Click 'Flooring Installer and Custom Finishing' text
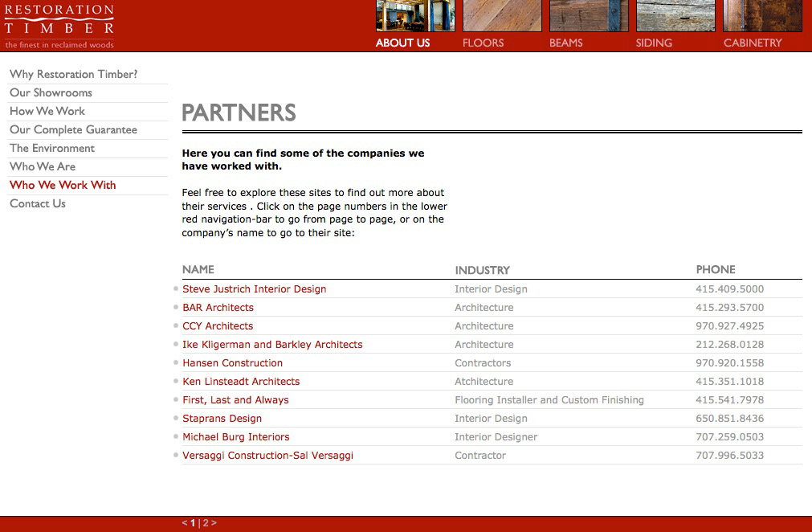 [x=549, y=400]
